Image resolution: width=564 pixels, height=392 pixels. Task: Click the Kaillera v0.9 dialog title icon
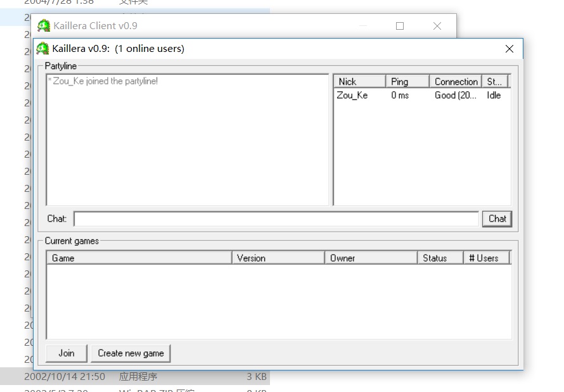point(43,49)
